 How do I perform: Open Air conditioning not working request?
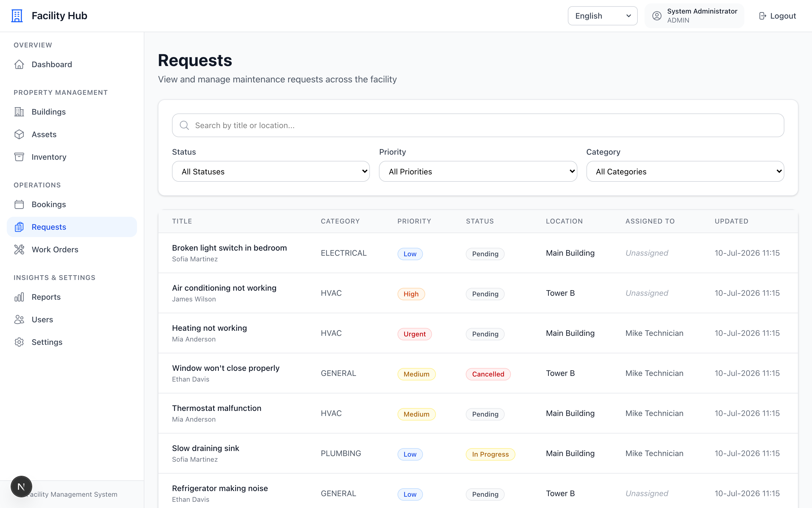coord(224,288)
